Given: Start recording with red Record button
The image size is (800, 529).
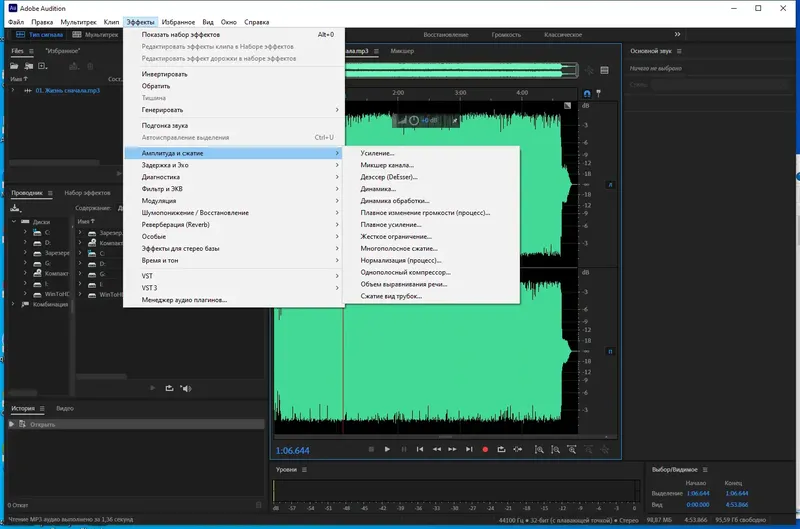Looking at the screenshot, I should pos(485,449).
